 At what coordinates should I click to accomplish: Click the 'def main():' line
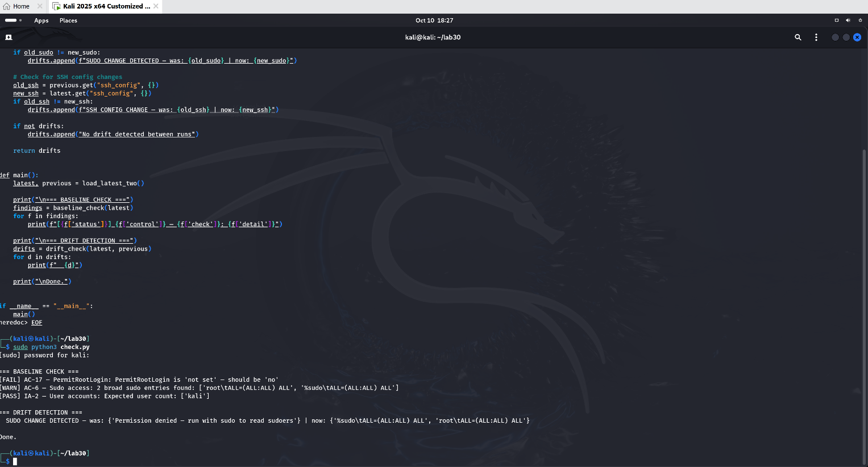coord(19,176)
